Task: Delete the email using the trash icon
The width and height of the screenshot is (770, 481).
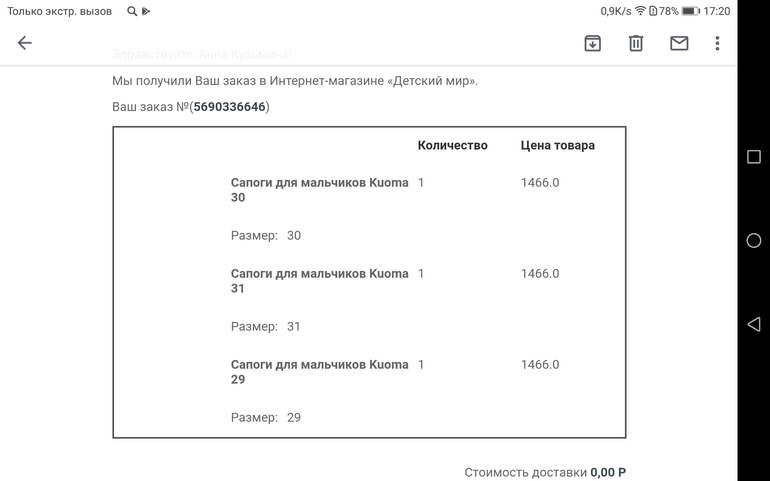Action: [x=635, y=43]
